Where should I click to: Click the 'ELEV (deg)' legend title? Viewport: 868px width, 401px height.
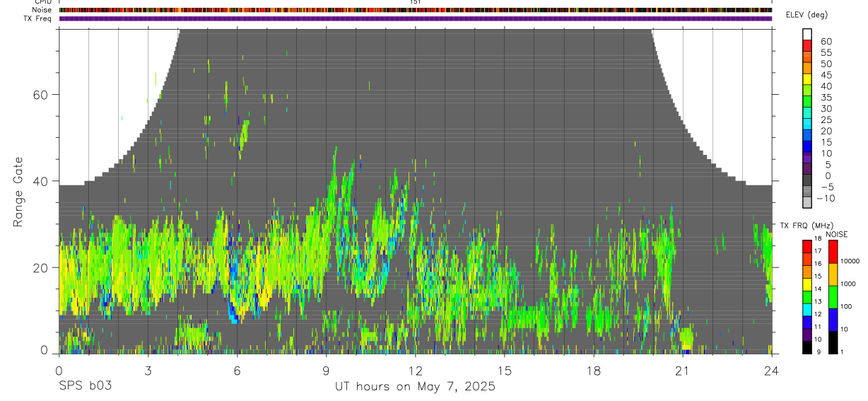coord(807,15)
